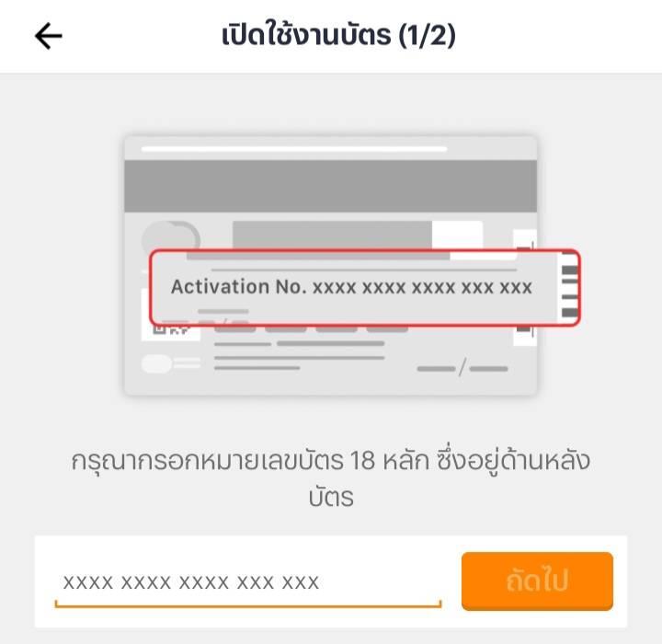
Task: Click the card number placeholder blocks below Activation box
Action: [x=311, y=328]
